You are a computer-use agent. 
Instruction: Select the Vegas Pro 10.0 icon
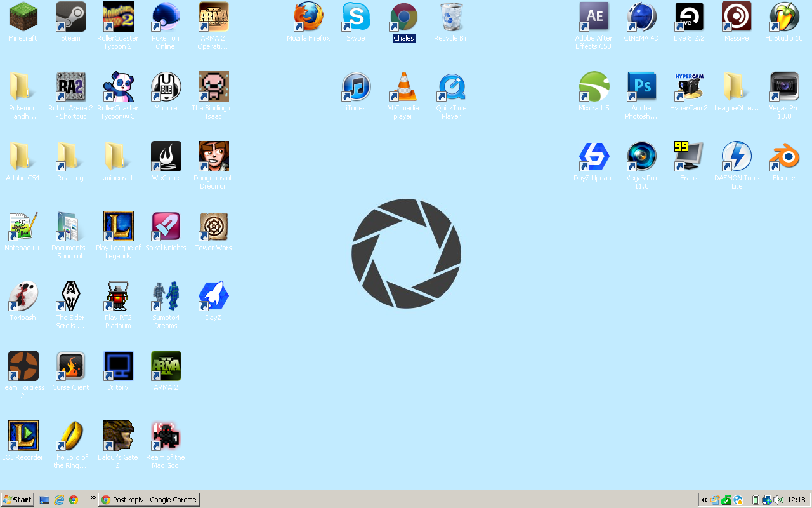click(x=784, y=87)
